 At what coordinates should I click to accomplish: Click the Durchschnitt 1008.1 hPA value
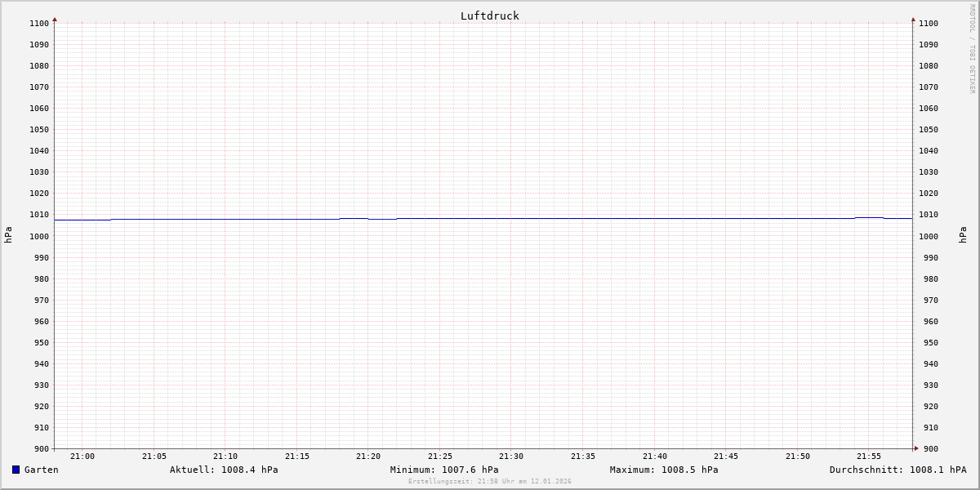pyautogui.click(x=898, y=470)
